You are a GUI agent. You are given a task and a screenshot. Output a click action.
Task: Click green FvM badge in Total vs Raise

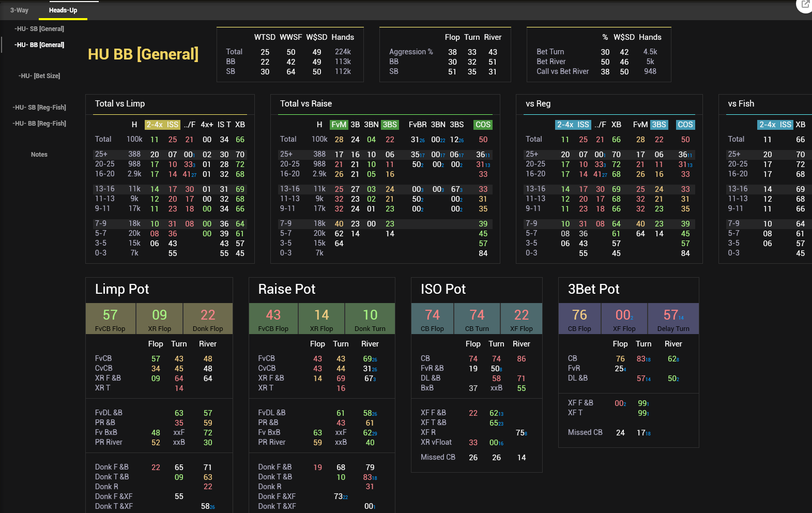click(339, 125)
